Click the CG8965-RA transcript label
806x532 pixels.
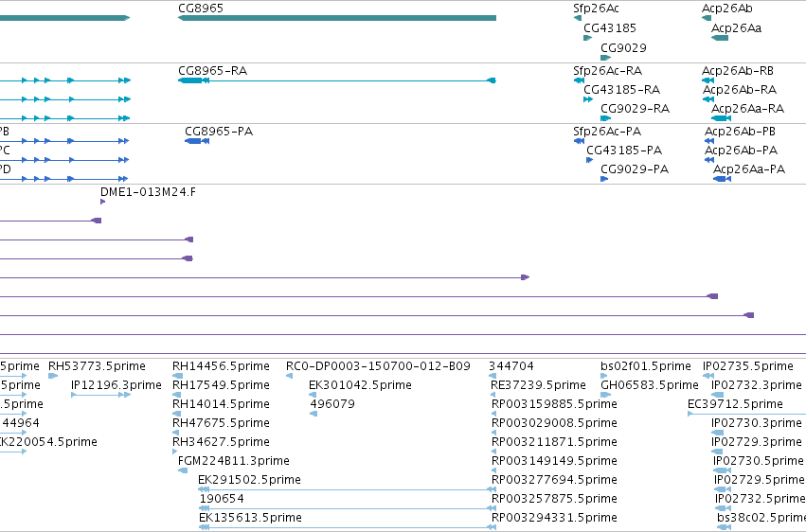(212, 70)
